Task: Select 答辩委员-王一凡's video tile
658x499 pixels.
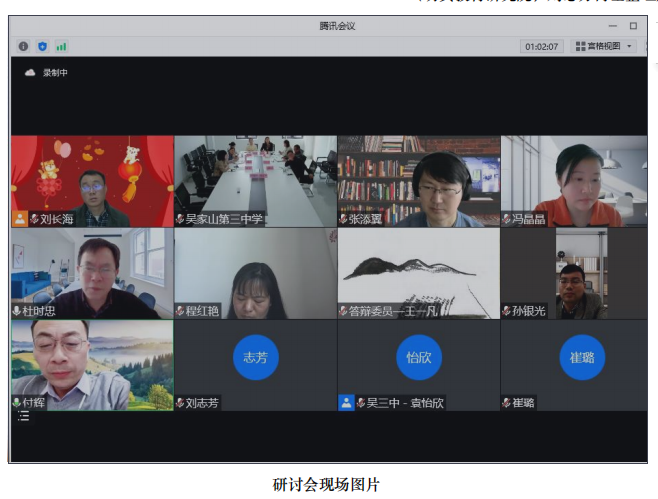Action: tap(418, 268)
